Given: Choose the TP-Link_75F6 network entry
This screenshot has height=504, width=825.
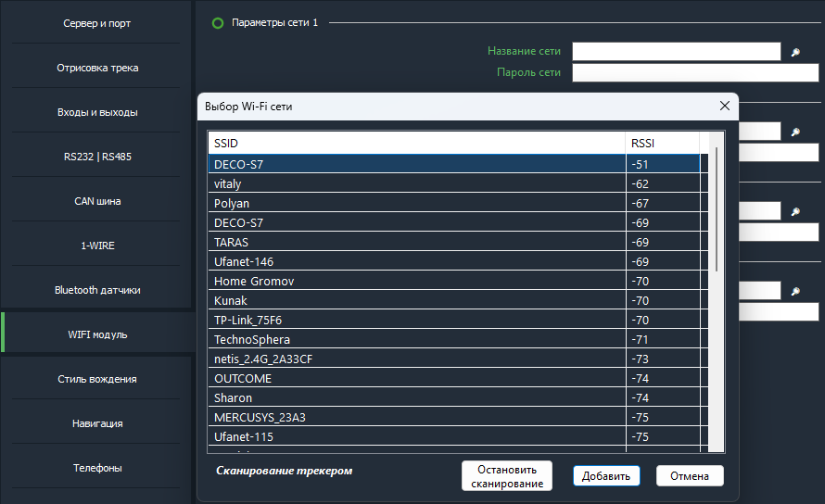Looking at the screenshot, I should pos(454,321).
